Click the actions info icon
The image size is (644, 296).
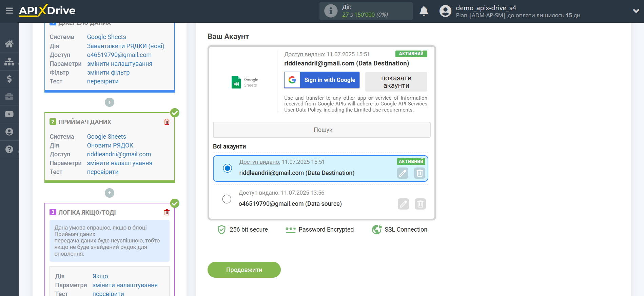331,11
